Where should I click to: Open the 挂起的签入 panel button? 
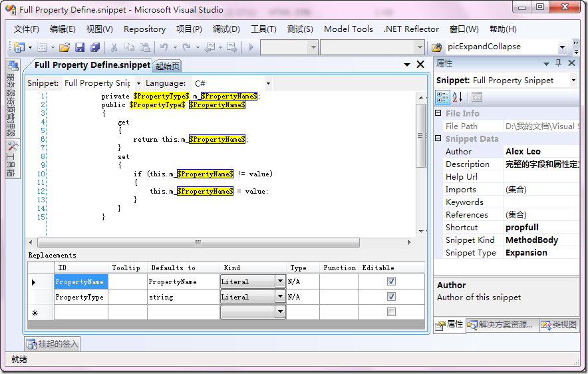point(53,343)
